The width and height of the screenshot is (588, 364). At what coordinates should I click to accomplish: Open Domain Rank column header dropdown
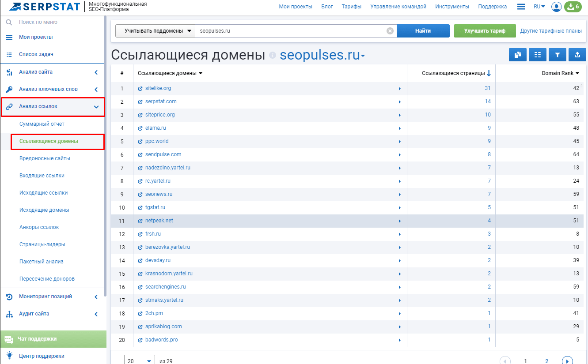pyautogui.click(x=577, y=73)
